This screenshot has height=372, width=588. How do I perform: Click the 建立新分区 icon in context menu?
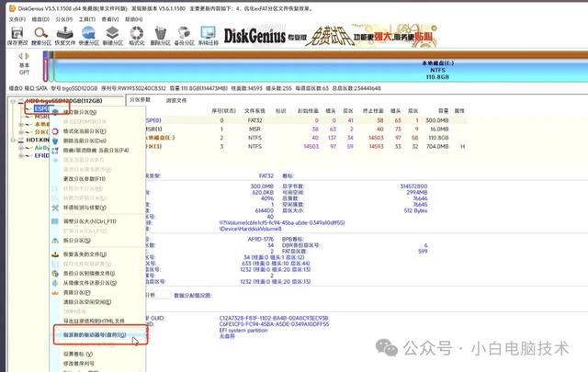coord(55,112)
